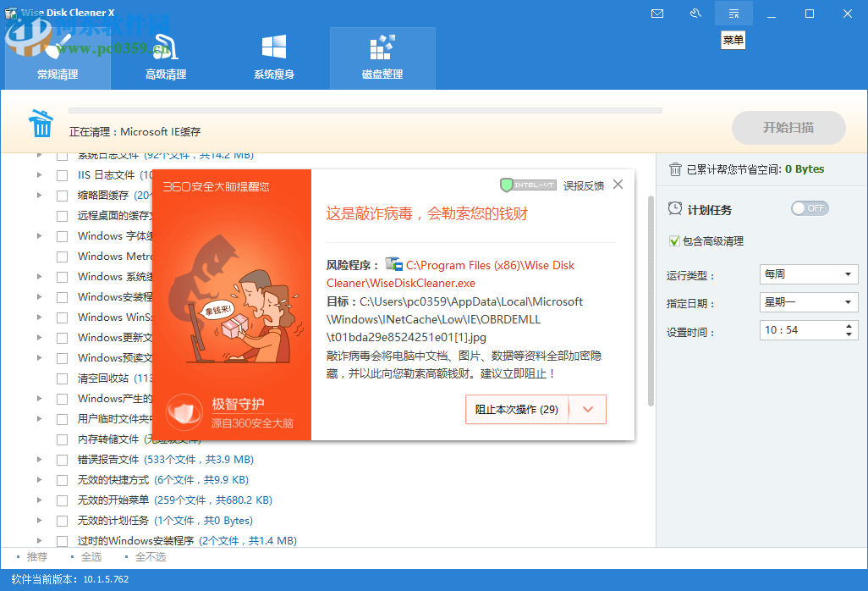Click the 开始扫描 button
This screenshot has width=868, height=591.
(x=788, y=127)
